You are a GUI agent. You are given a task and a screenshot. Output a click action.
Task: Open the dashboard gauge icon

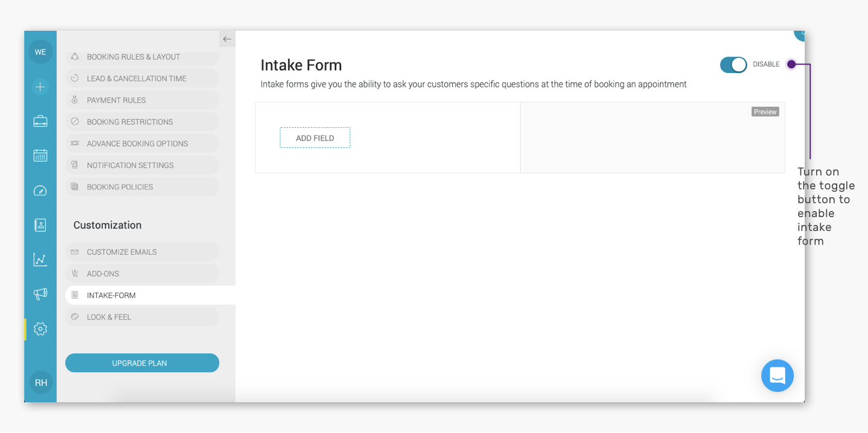click(x=40, y=190)
